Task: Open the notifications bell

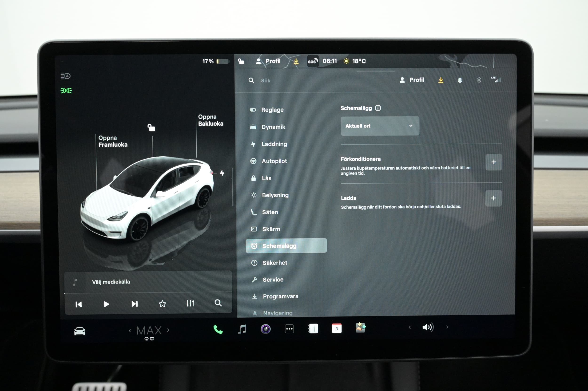Action: [460, 80]
